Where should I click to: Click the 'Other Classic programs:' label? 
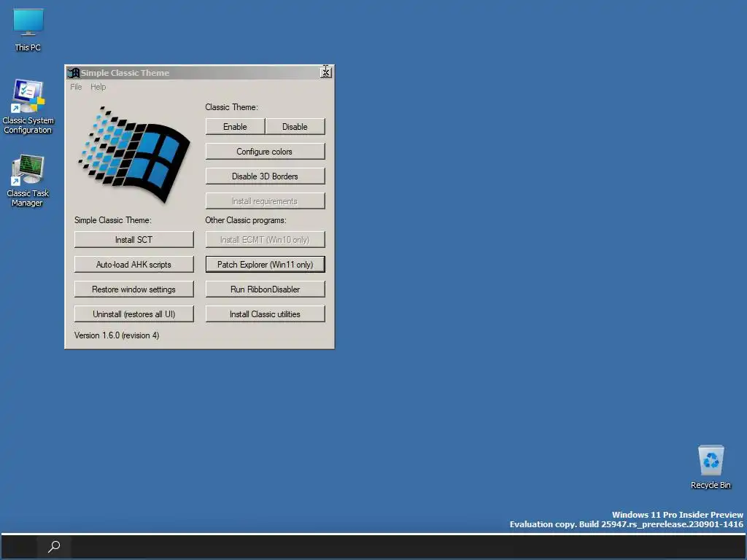246,220
